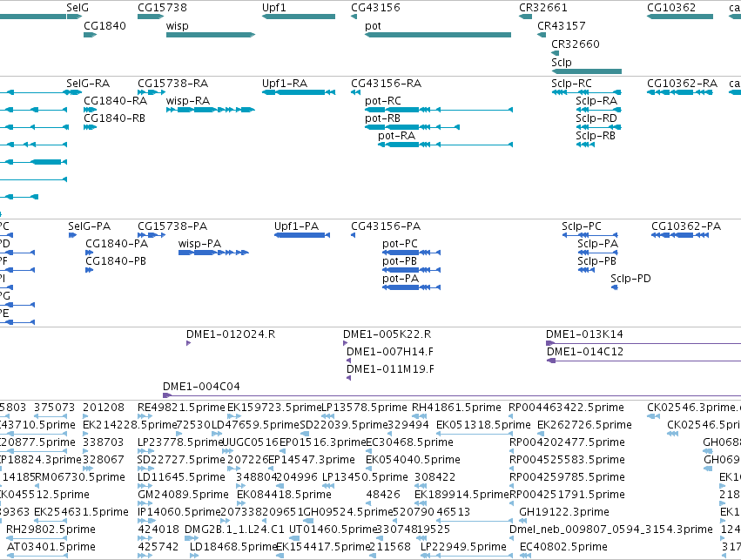741x560 pixels.
Task: Click BAC clone DME1-005K22.R
Action: point(387,334)
